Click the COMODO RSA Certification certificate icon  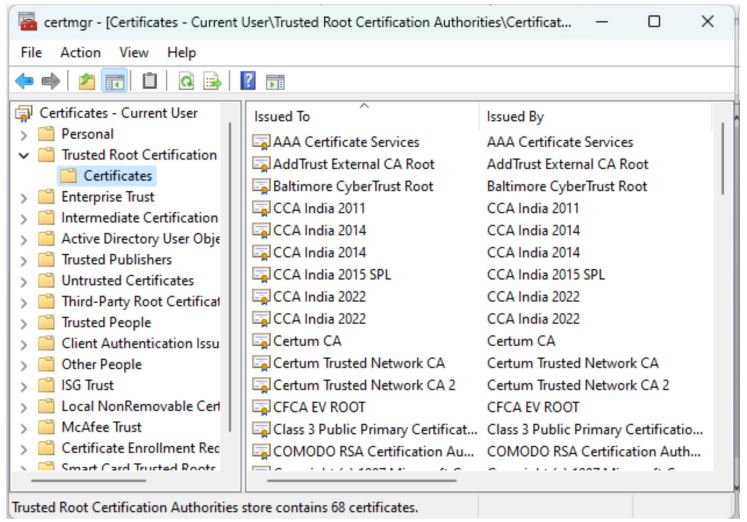click(x=261, y=451)
